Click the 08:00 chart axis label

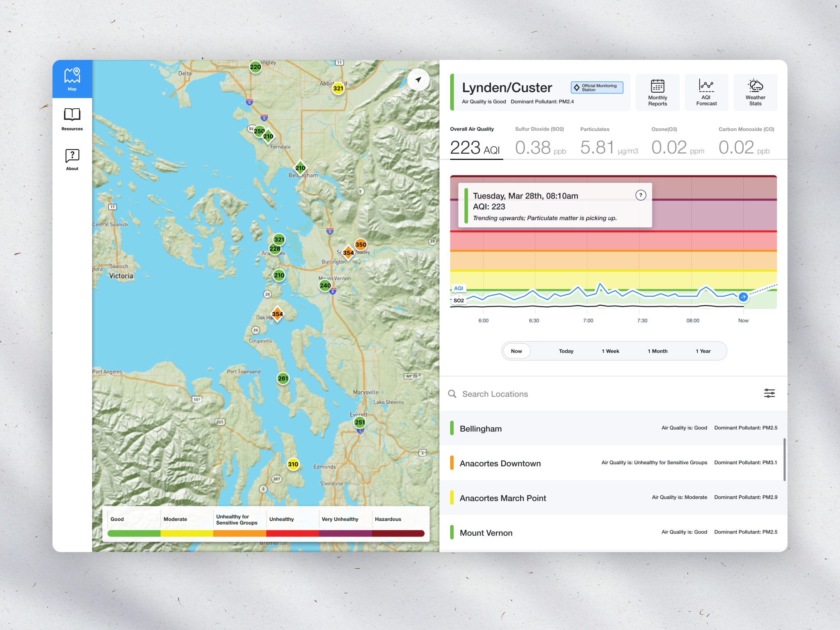point(693,320)
